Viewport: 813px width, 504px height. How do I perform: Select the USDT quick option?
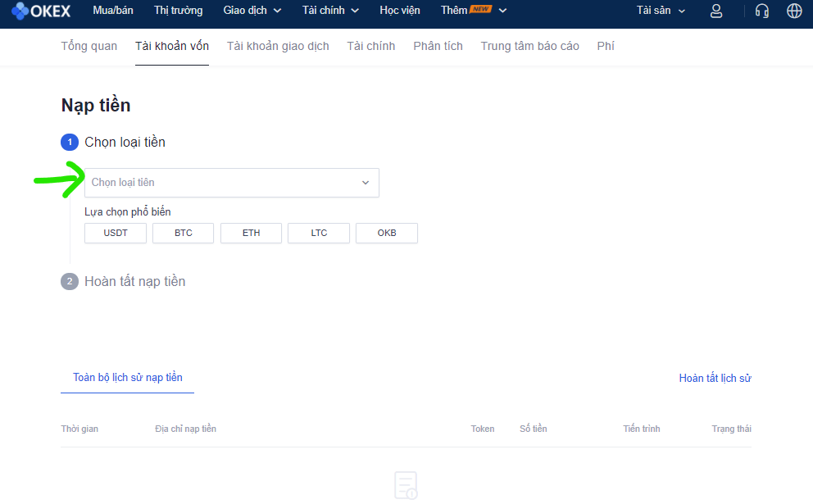[x=116, y=234]
